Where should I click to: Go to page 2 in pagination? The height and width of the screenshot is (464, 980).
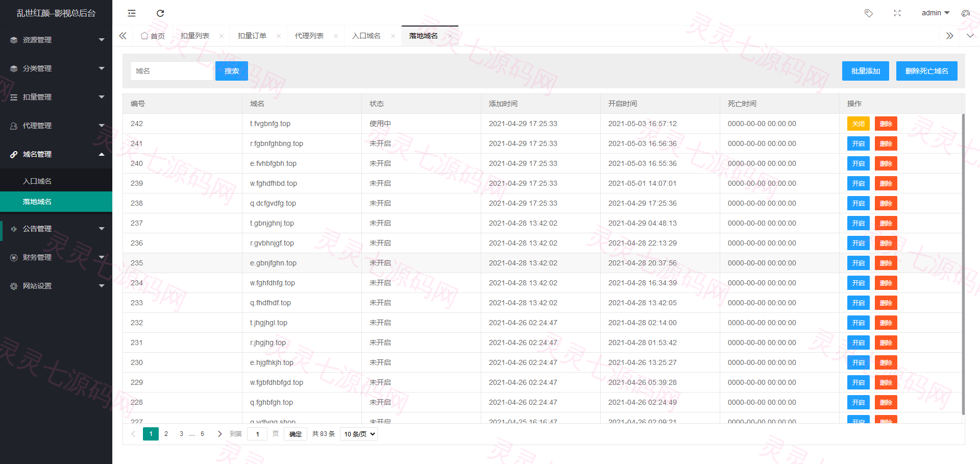[x=166, y=434]
